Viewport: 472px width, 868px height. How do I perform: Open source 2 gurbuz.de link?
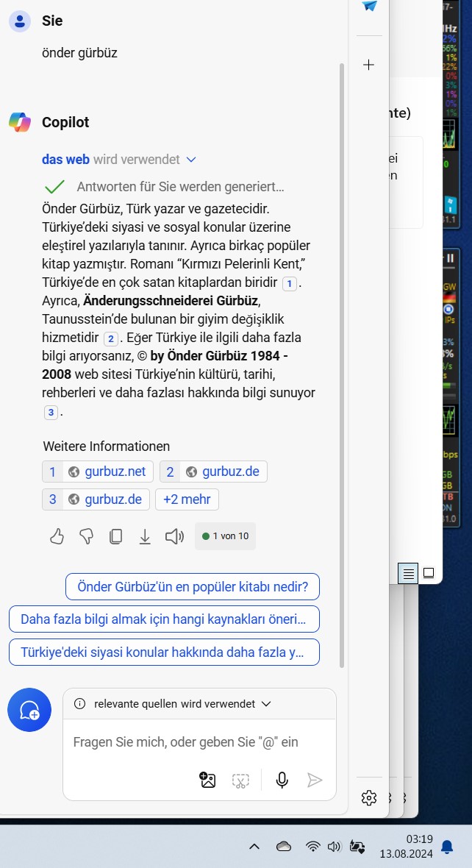pyautogui.click(x=214, y=472)
